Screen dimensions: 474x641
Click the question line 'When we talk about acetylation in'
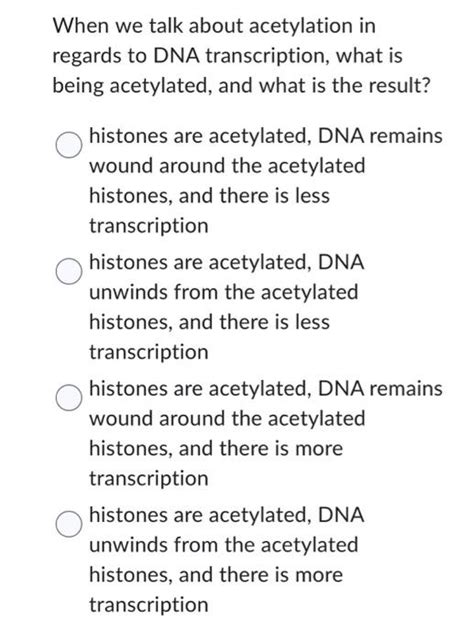[x=214, y=26]
